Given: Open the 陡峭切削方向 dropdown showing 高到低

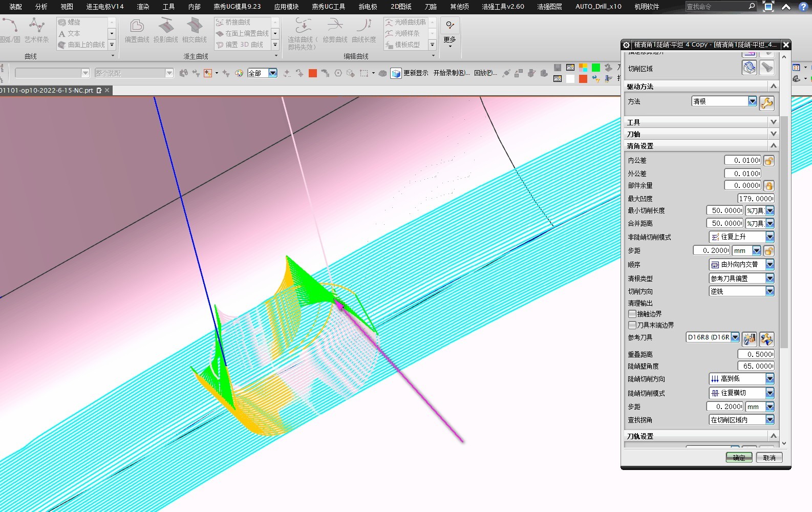Looking at the screenshot, I should [x=770, y=379].
